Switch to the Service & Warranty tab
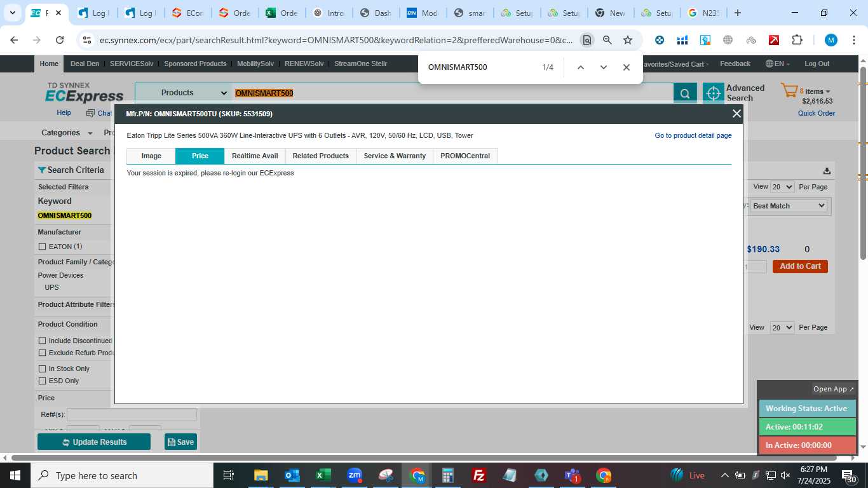Viewport: 868px width, 488px height. tap(395, 156)
